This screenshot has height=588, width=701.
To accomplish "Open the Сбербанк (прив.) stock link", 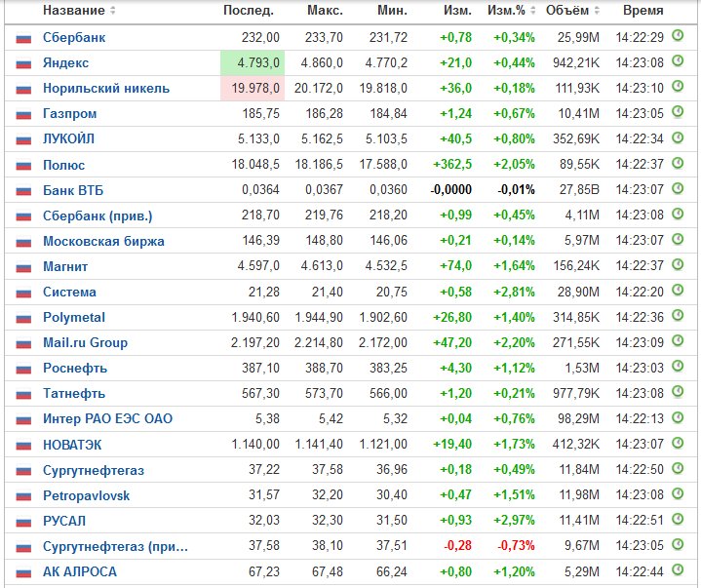I will [x=97, y=216].
